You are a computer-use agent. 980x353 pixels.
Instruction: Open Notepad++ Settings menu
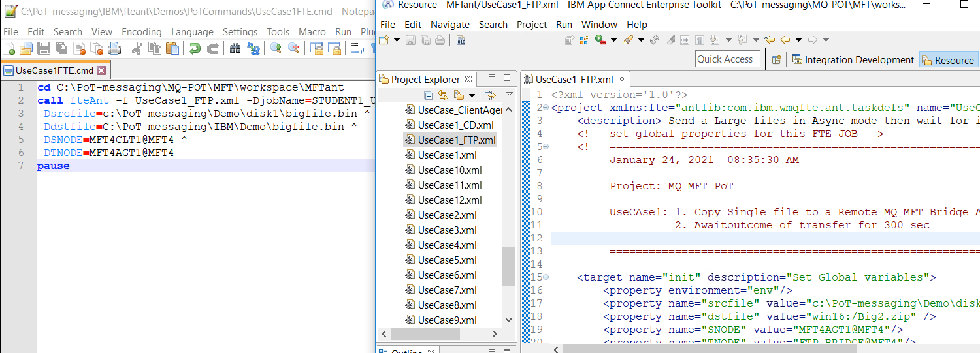tap(240, 31)
